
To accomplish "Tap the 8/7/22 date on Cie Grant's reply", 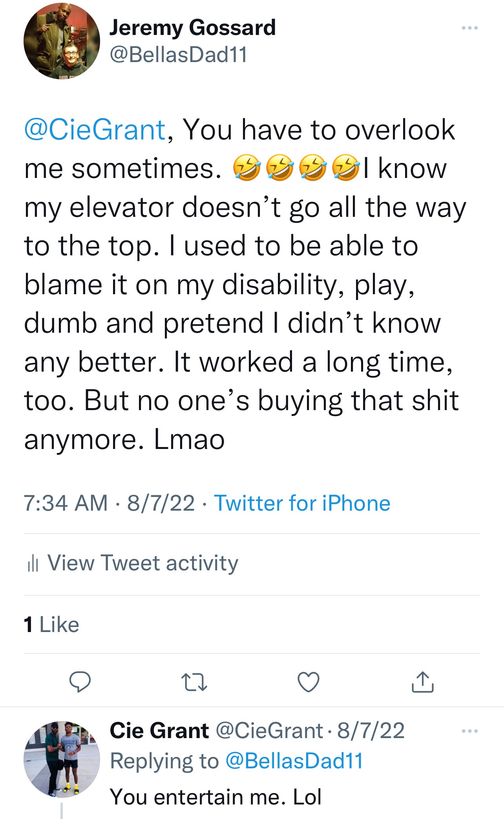I will point(371,731).
